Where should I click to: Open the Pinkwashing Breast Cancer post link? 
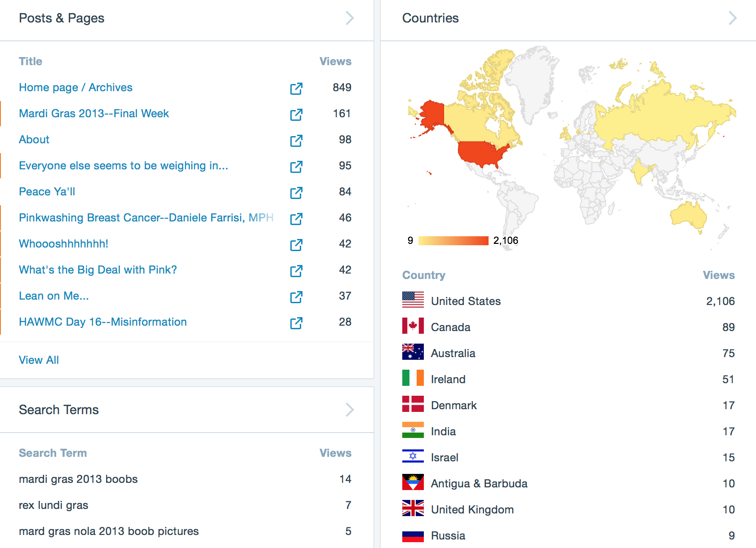coord(146,218)
